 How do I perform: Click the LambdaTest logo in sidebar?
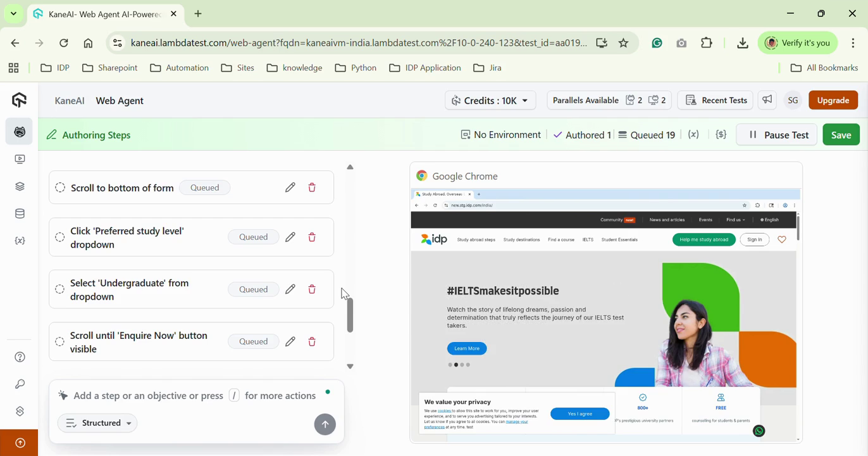click(x=20, y=100)
